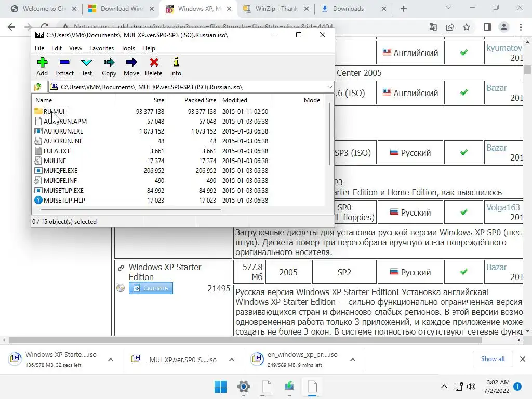Select the AUTORUN.EXE file

point(63,131)
